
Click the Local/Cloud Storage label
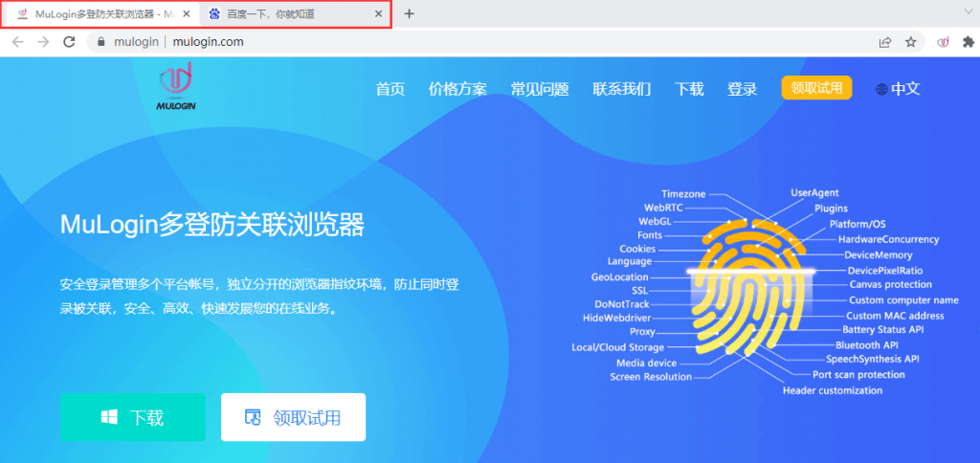pos(618,347)
